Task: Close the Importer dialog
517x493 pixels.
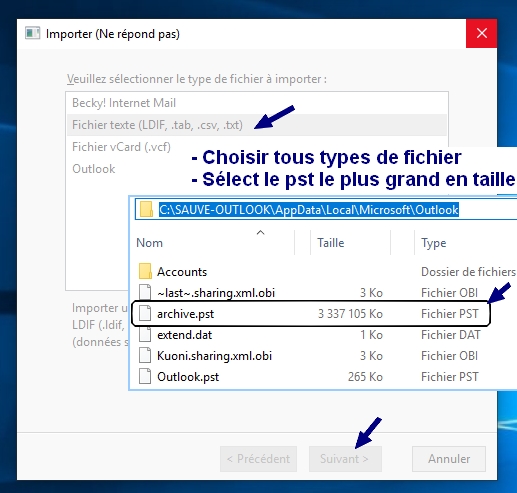Action: 481,33
